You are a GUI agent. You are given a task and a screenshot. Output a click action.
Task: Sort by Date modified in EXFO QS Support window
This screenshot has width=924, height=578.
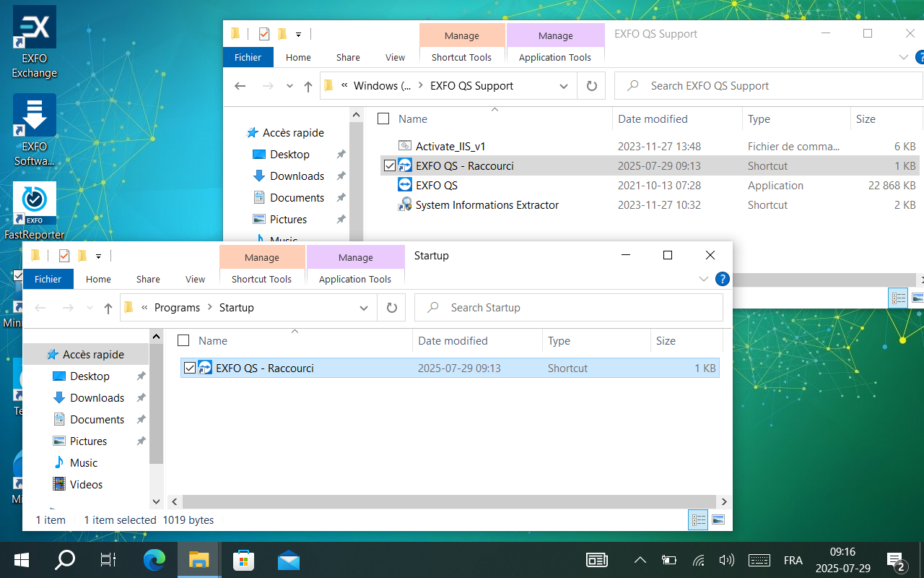pyautogui.click(x=653, y=119)
